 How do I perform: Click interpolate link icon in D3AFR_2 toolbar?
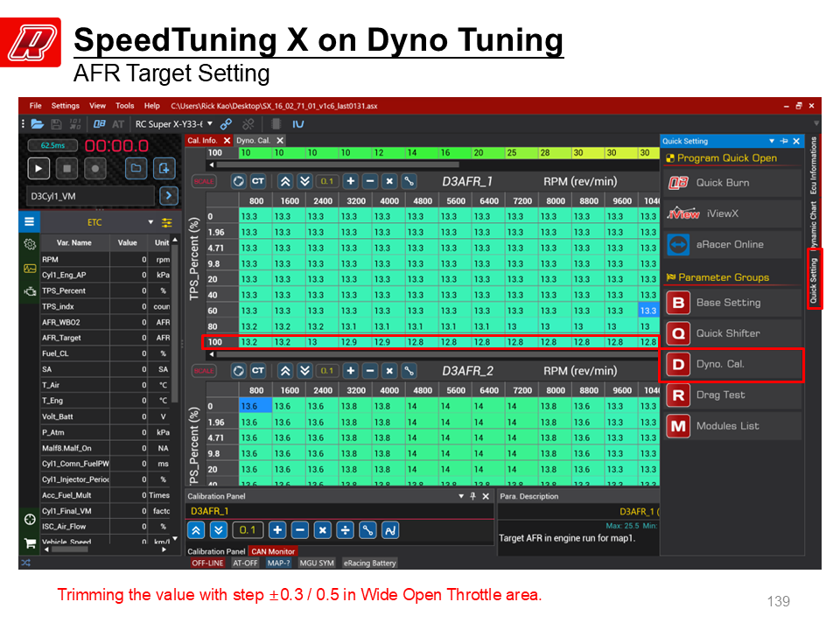409,371
